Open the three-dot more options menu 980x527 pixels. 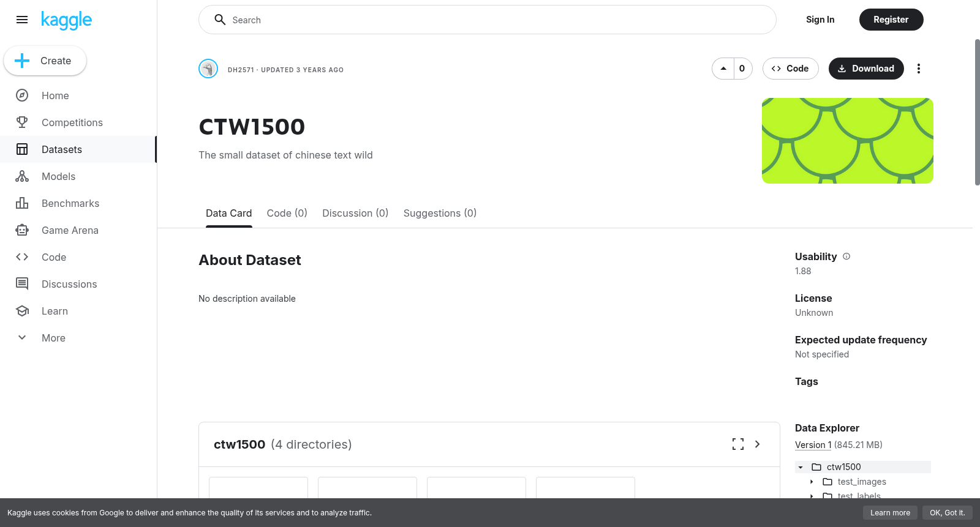click(x=919, y=69)
